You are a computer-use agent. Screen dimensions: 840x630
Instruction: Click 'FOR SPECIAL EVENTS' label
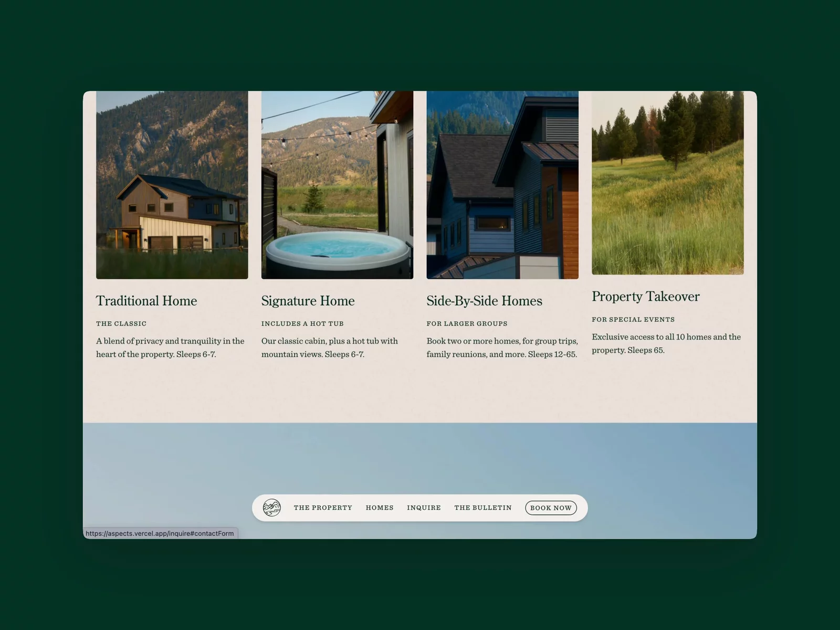coord(633,319)
